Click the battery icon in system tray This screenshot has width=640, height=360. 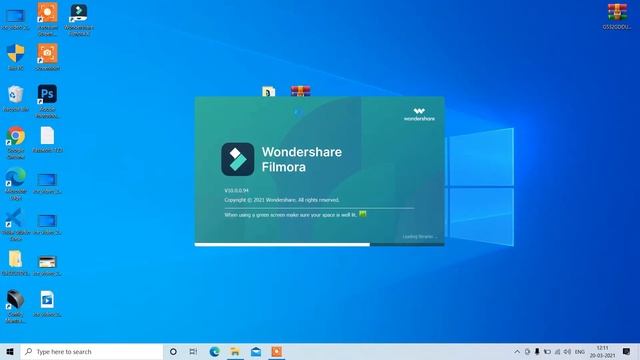(547, 352)
